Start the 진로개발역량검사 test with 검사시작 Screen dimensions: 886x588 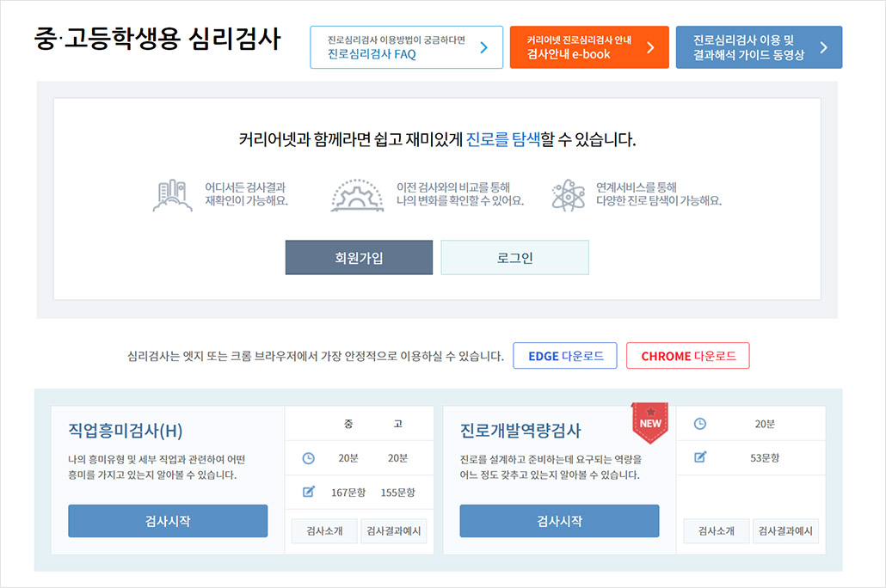coord(559,521)
